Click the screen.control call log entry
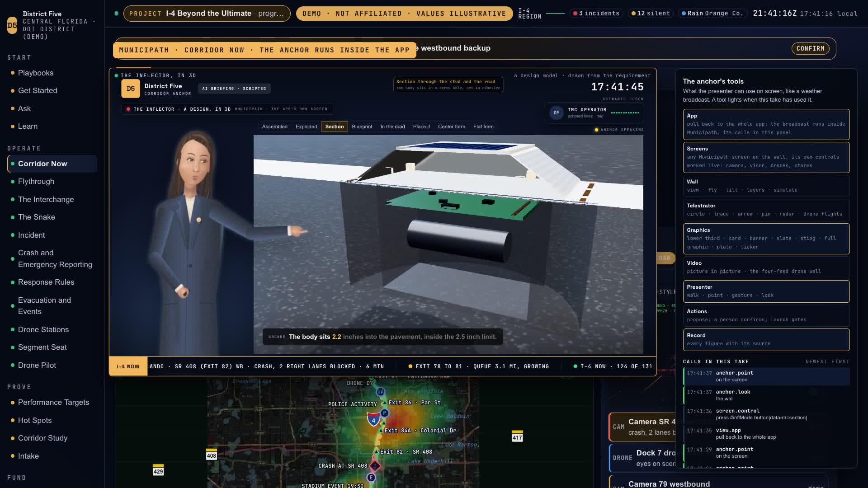The height and width of the screenshot is (488, 868). (766, 414)
